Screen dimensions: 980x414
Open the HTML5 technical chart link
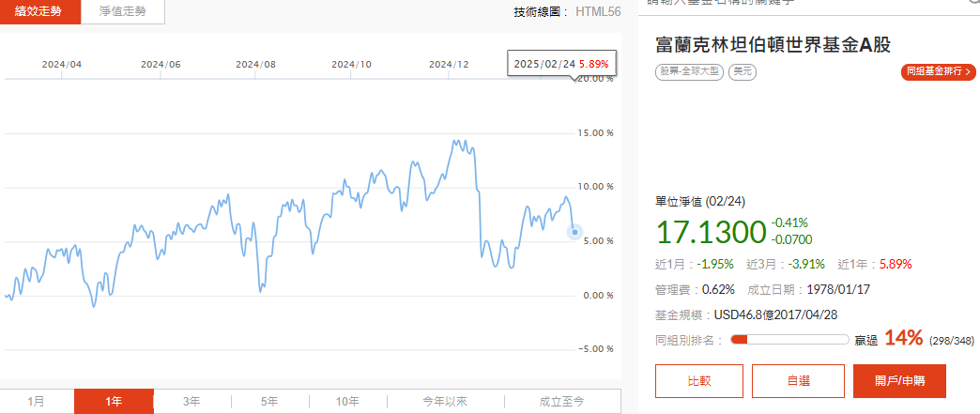(598, 12)
